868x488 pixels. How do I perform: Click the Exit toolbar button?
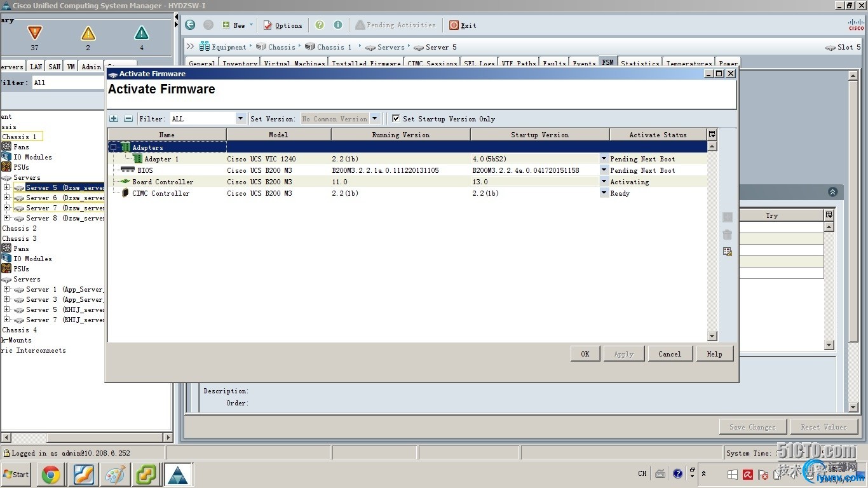[463, 25]
